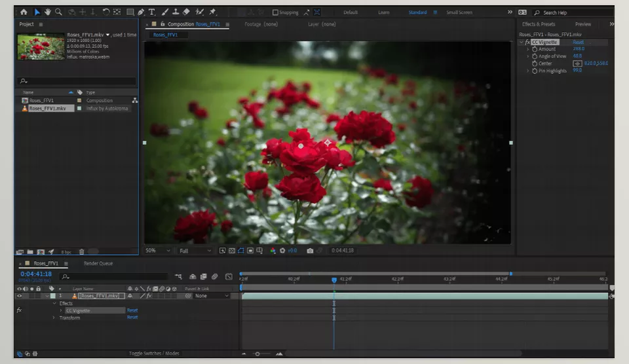Select the Zoom magnifier tool

(x=58, y=12)
